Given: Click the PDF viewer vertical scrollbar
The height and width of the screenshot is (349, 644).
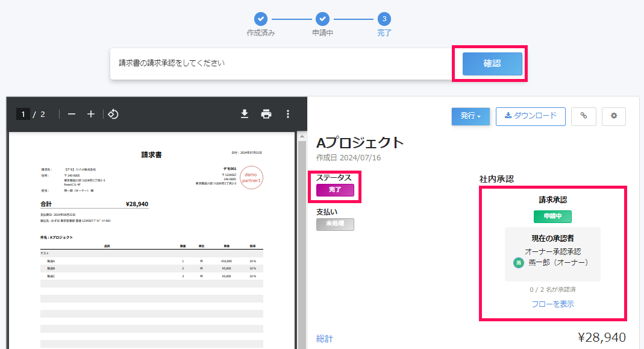Looking at the screenshot, I should point(302,241).
